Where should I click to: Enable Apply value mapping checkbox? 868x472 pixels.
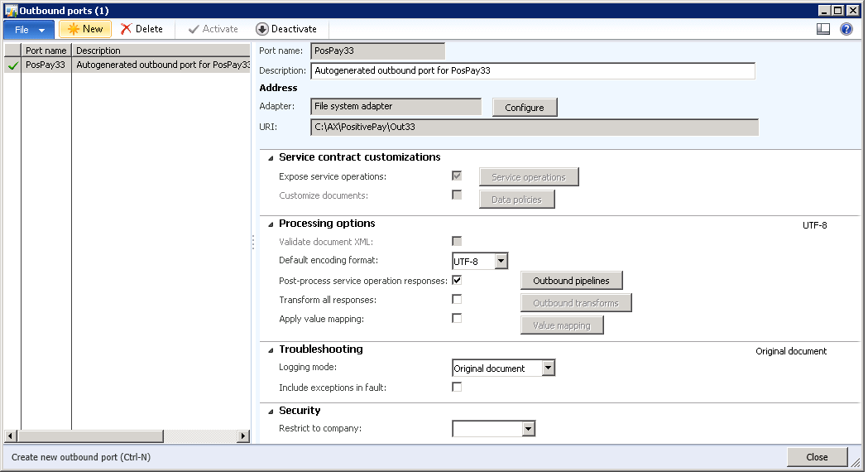(x=457, y=318)
